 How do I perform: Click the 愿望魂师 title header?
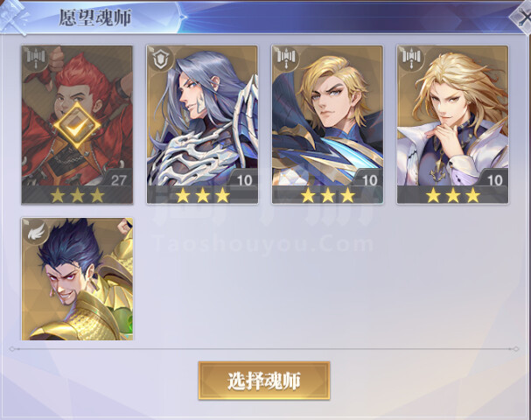coord(95,17)
